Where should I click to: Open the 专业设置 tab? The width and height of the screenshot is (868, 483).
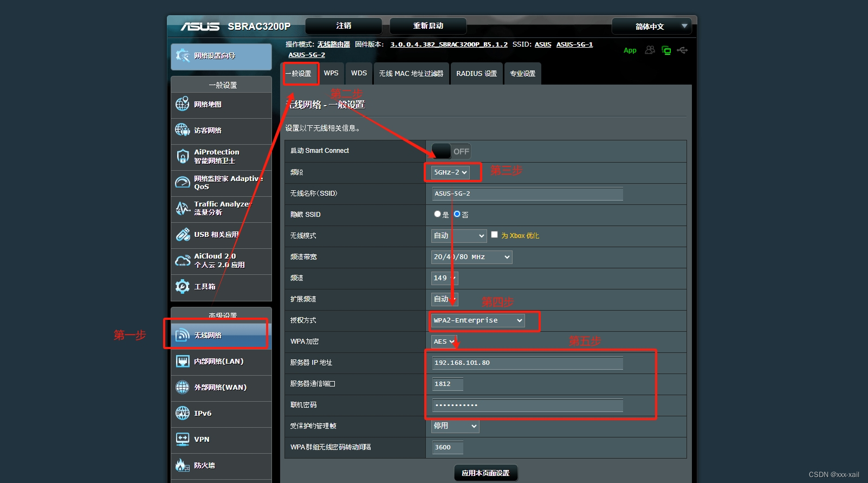[523, 74]
